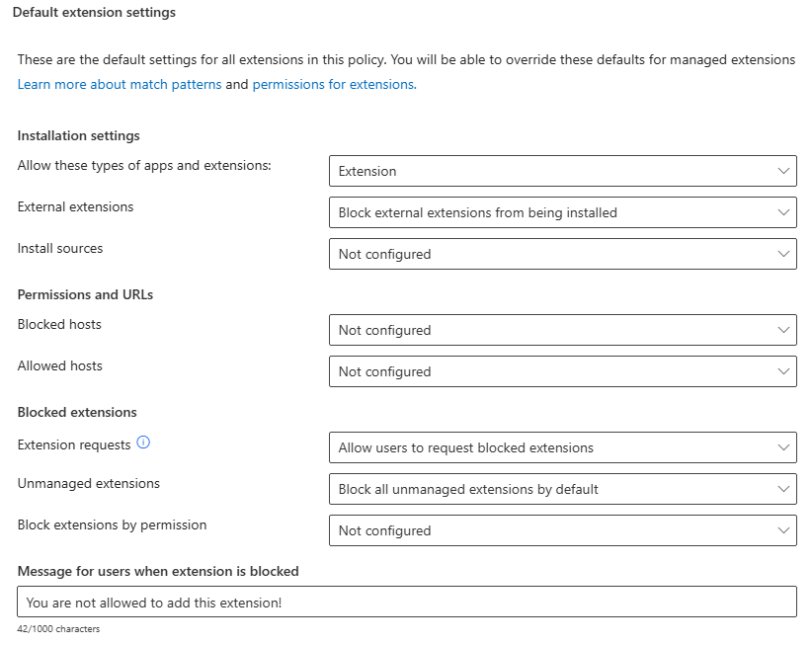Image resolution: width=812 pixels, height=645 pixels.
Task: Click chevron of Allowed hosts combo box
Action: click(784, 371)
